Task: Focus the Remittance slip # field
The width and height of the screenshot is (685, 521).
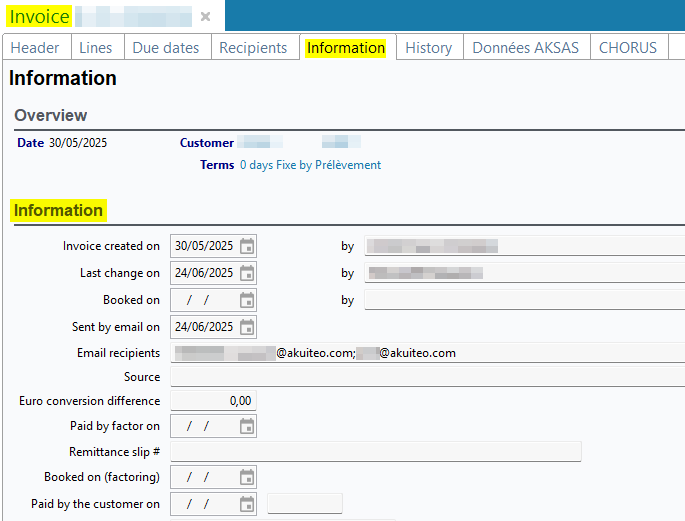Action: [x=375, y=452]
